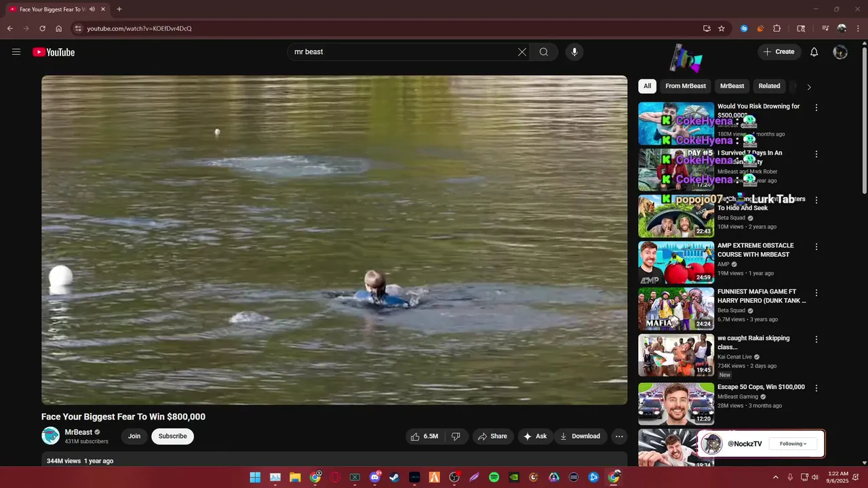
Task: Open 'we caught Rakai skipping class' title
Action: point(753,342)
